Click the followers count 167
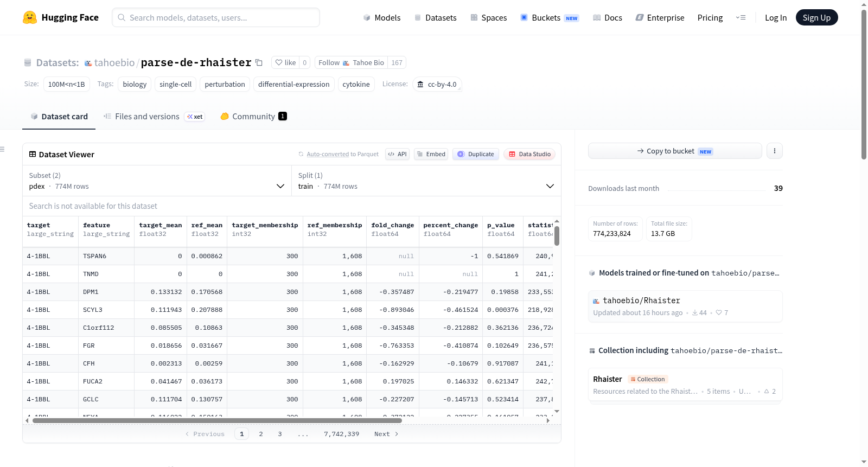Image resolution: width=868 pixels, height=467 pixels. [x=397, y=63]
